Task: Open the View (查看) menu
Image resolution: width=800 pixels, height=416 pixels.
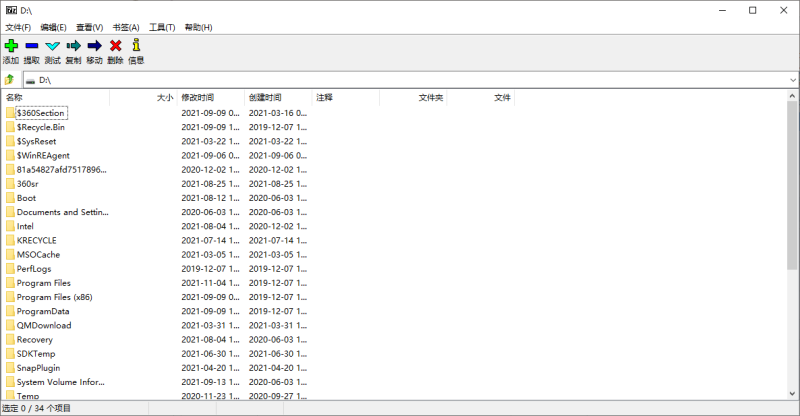Action: [89, 27]
